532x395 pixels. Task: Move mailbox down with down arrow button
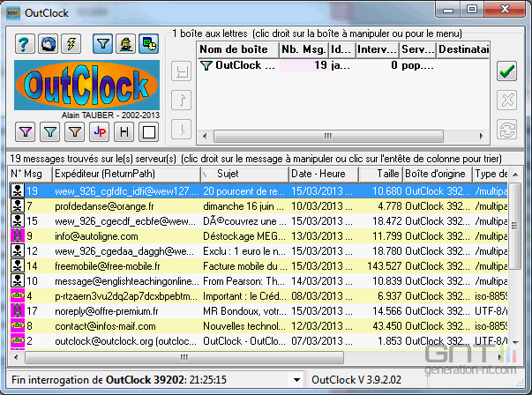click(x=182, y=130)
